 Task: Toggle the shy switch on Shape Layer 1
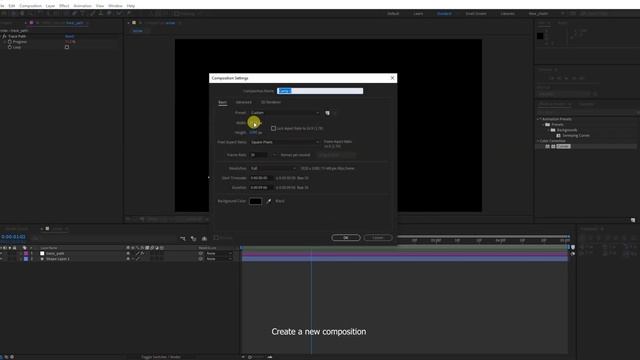click(128, 259)
